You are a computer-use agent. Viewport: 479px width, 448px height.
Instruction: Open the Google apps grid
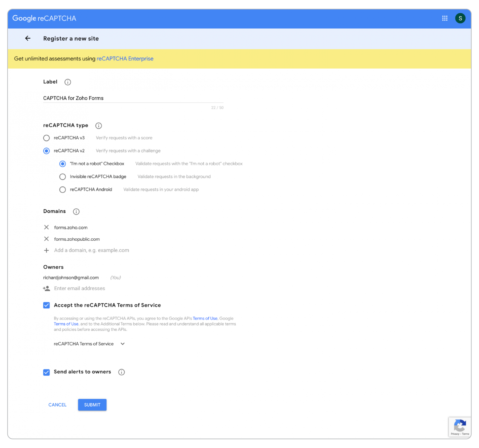tap(445, 18)
